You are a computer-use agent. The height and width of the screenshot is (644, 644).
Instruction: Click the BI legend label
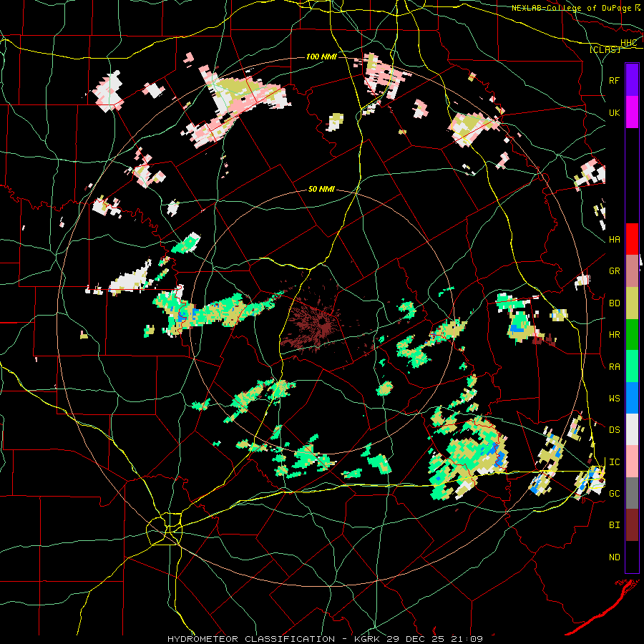[614, 525]
